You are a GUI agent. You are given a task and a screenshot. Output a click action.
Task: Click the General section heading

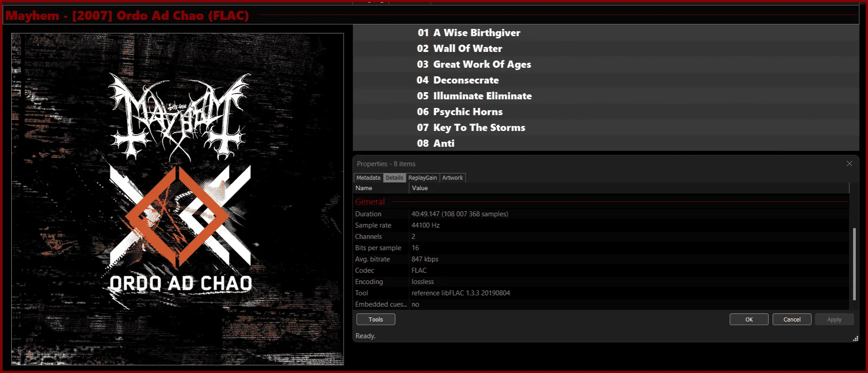pyautogui.click(x=370, y=202)
